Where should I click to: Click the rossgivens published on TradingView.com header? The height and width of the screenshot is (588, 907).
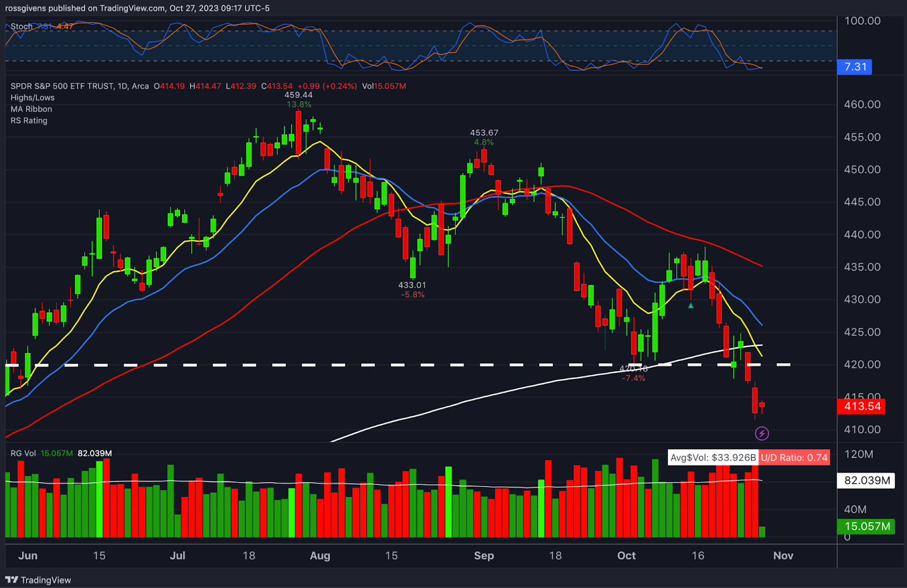[137, 8]
